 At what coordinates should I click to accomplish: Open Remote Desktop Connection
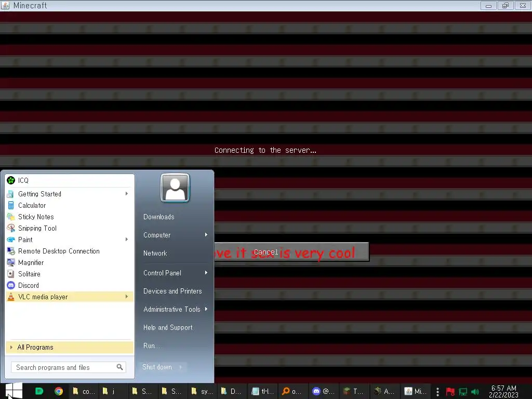(x=70, y=251)
